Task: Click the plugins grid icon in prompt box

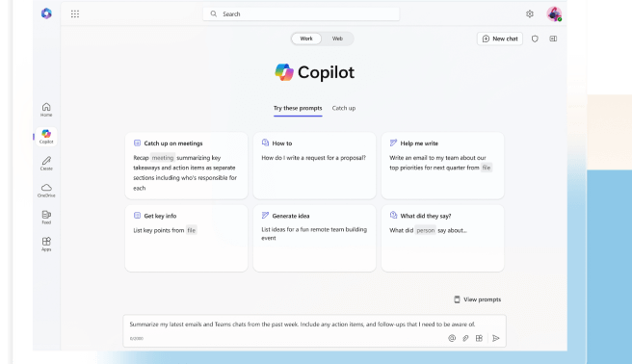Action: 479,338
